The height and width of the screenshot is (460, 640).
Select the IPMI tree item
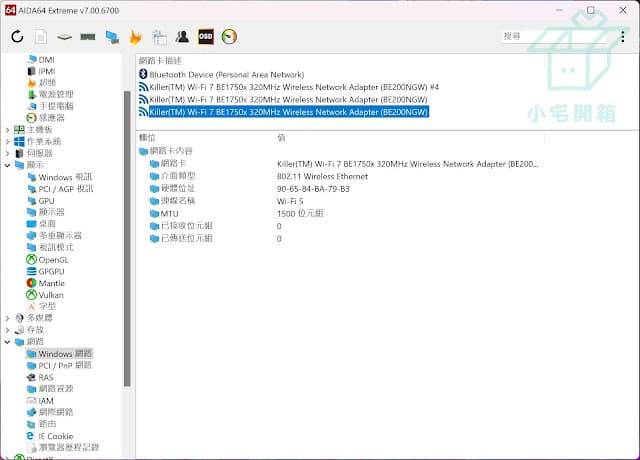pos(41,71)
